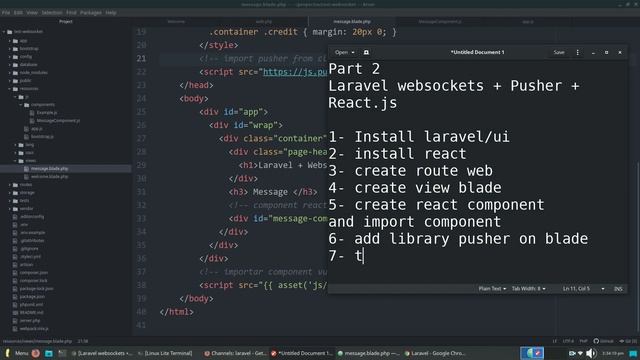The image size is (640, 360).
Task: Click line number 21 in the Atom gutter
Action: pos(141,59)
